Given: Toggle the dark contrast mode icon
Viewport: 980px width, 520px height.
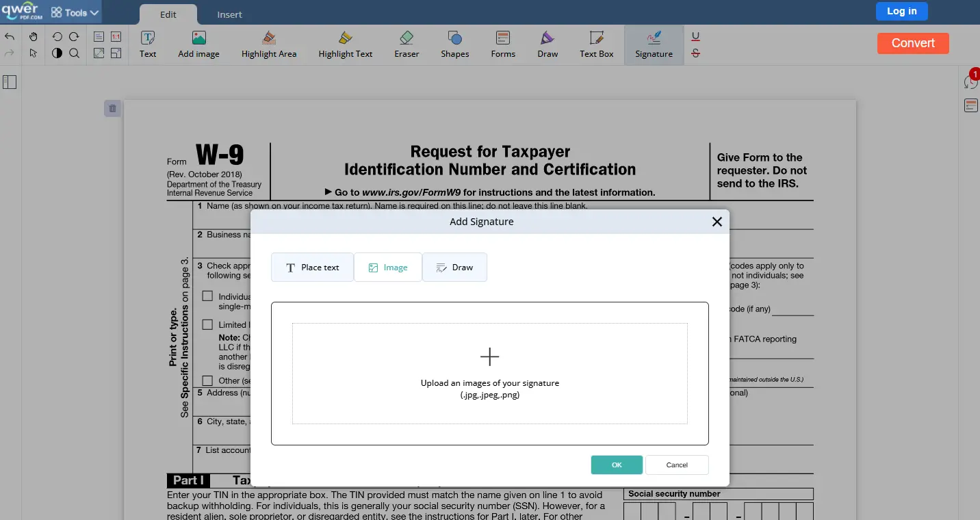Looking at the screenshot, I should tap(57, 53).
